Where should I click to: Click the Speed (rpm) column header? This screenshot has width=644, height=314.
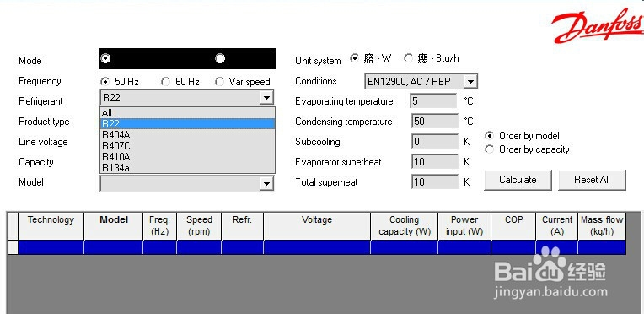click(199, 226)
